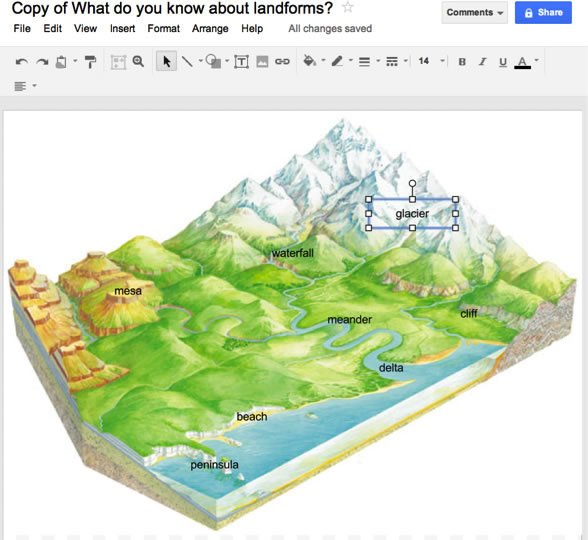Select the waterfall text label
This screenshot has height=540, width=588.
point(292,253)
